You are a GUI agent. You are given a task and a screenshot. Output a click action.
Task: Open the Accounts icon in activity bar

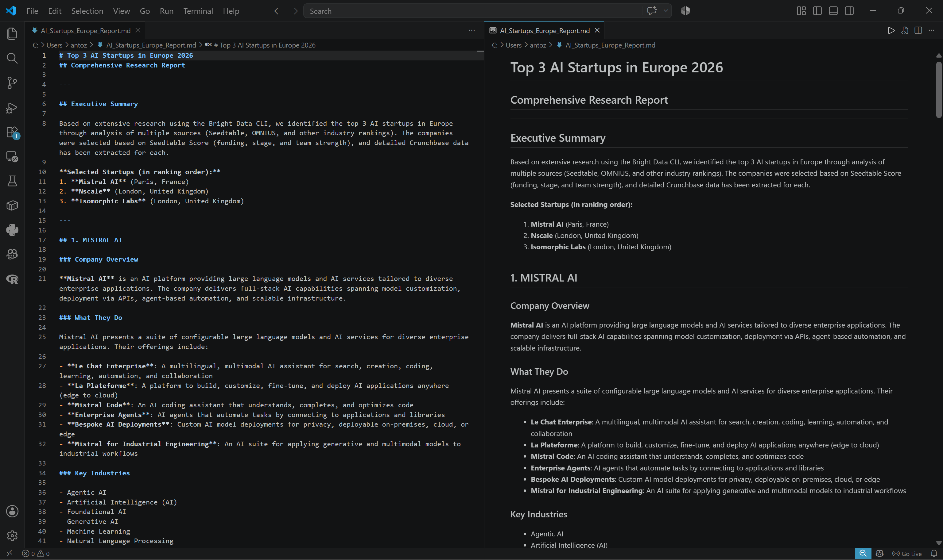(x=12, y=511)
